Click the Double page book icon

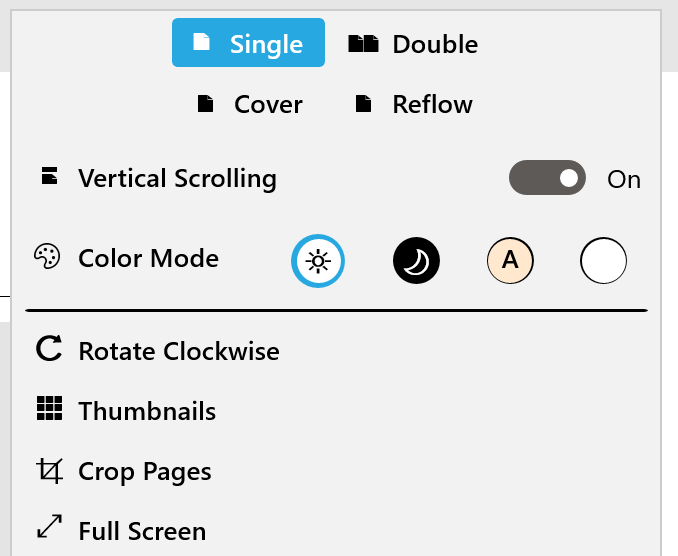pos(363,44)
